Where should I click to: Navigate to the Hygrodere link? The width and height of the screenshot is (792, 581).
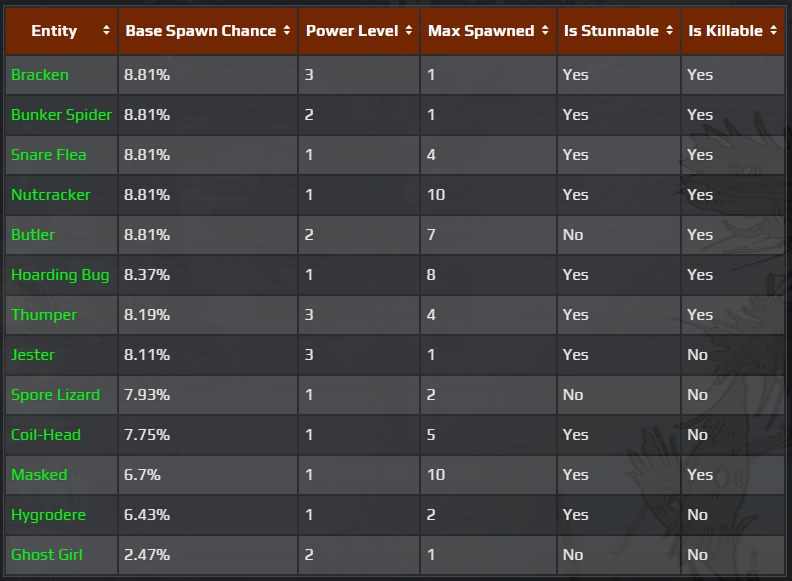[x=48, y=515]
